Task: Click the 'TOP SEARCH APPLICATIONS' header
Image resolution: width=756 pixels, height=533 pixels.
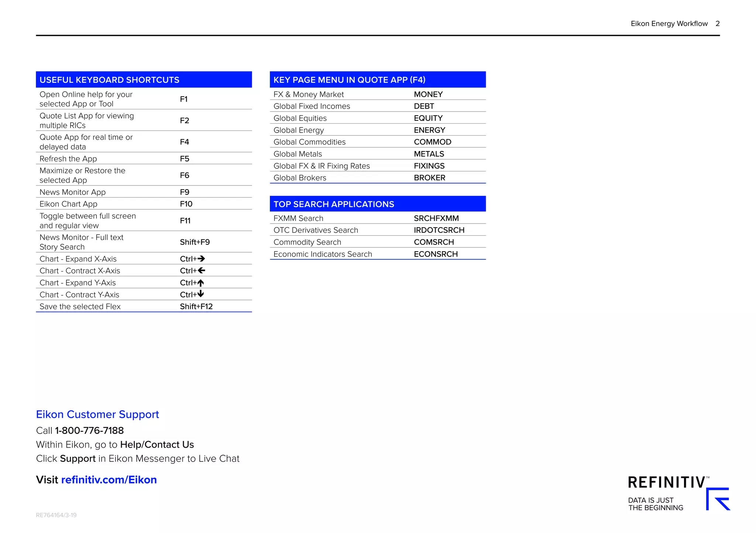Action: tap(378, 204)
